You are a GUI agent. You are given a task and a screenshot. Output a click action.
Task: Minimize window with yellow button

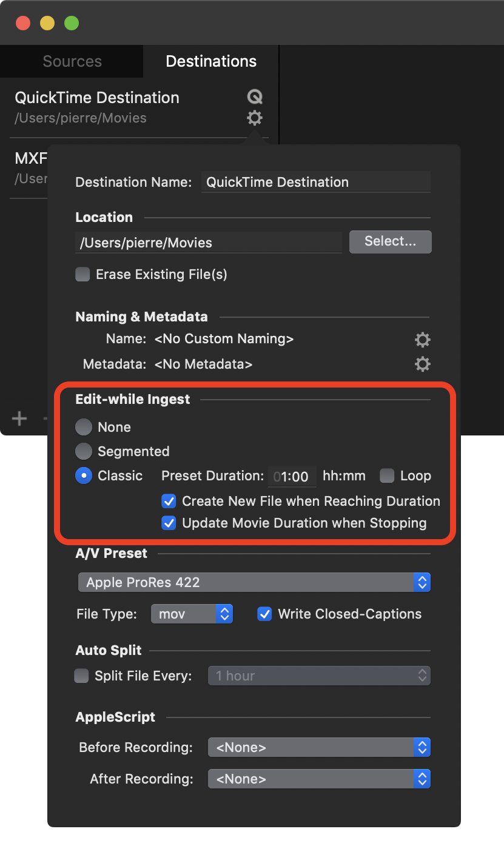47,24
